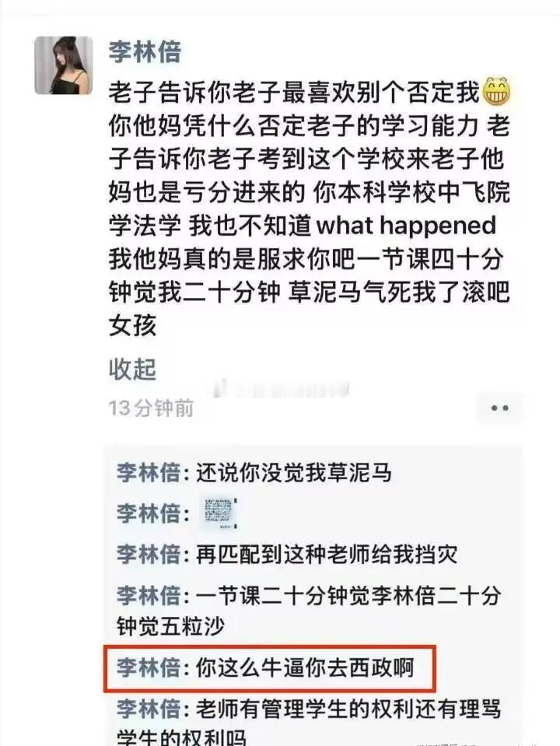Click the 13分钟前 timestamp
Screen dimensions: 560x746
click(x=152, y=408)
